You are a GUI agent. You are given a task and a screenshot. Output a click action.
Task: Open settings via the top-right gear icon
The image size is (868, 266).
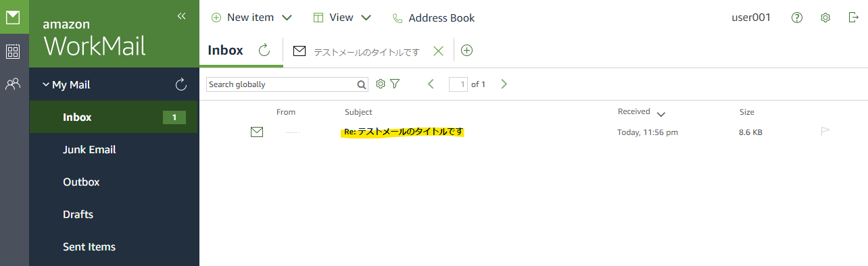pyautogui.click(x=825, y=18)
